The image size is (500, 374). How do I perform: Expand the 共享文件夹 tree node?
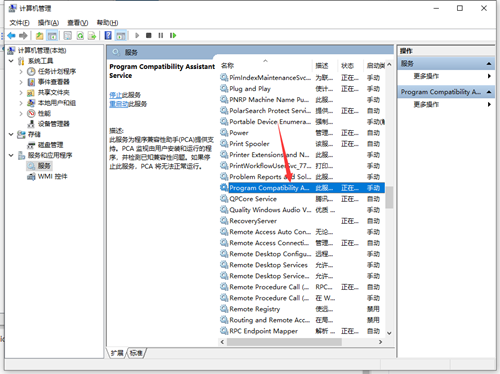tap(21, 92)
